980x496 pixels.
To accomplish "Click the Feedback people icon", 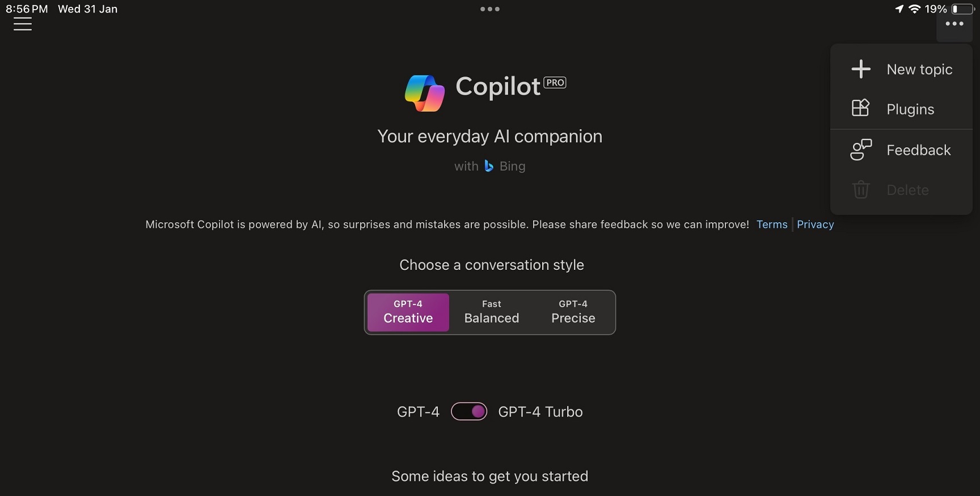I will (861, 150).
